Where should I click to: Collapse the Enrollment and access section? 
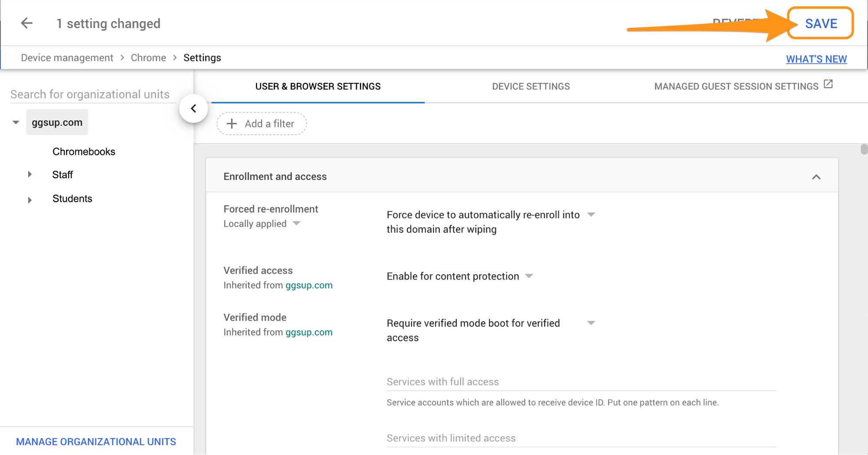[816, 177]
